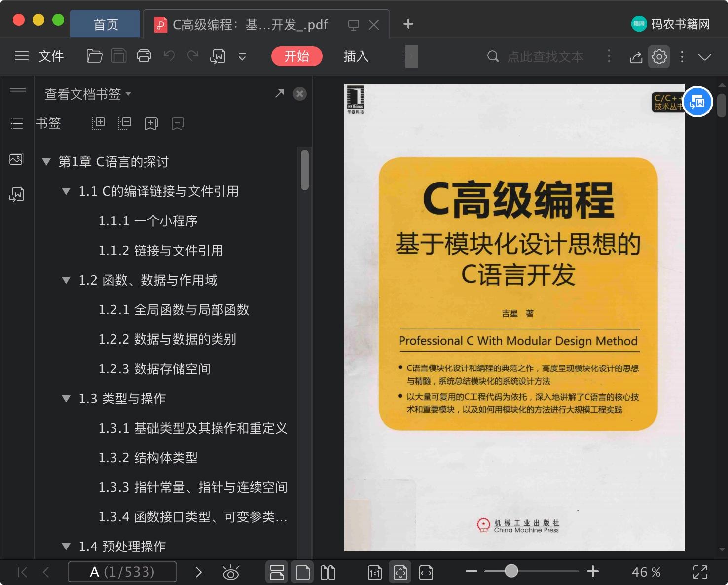Click the share/export icon
Image resolution: width=728 pixels, height=585 pixels.
click(636, 57)
